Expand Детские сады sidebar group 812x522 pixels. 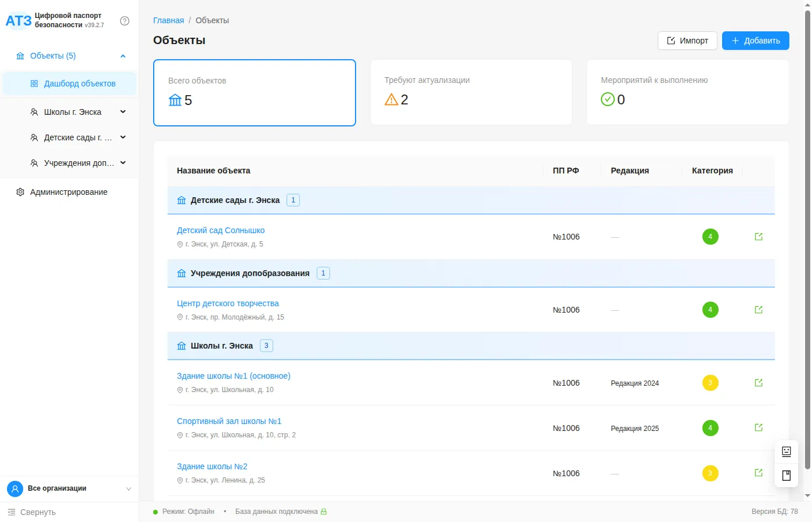tap(123, 137)
